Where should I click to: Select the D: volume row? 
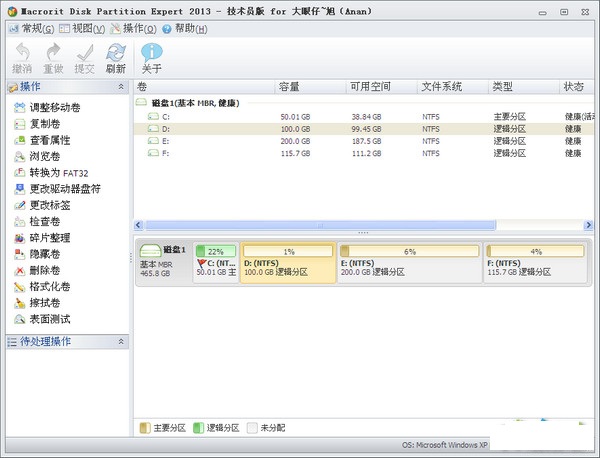click(364, 129)
